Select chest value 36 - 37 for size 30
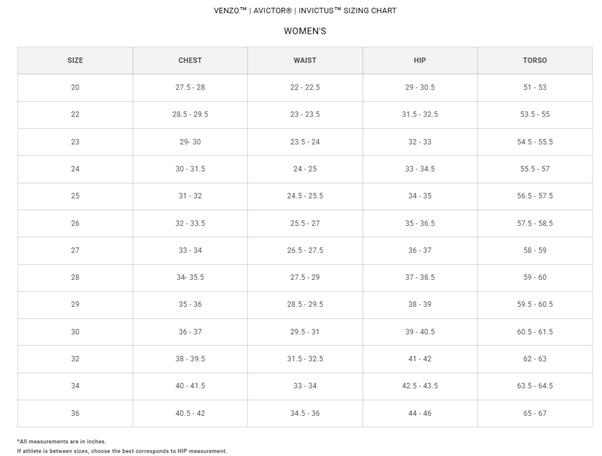Screen dimensions: 602x456 190,332
